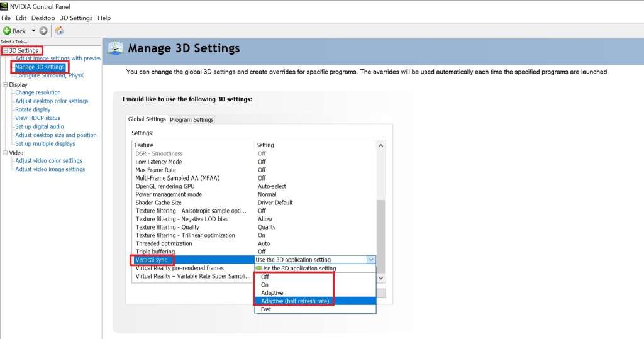Image resolution: width=644 pixels, height=339 pixels.
Task: Click the Vertical sync dropdown arrow
Action: pyautogui.click(x=371, y=260)
